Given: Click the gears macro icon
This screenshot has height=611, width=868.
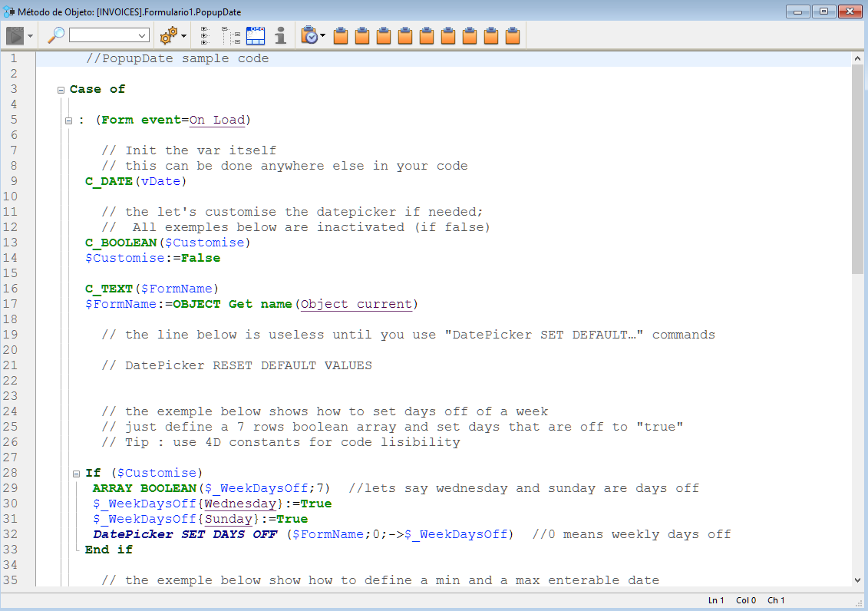Looking at the screenshot, I should click(168, 35).
